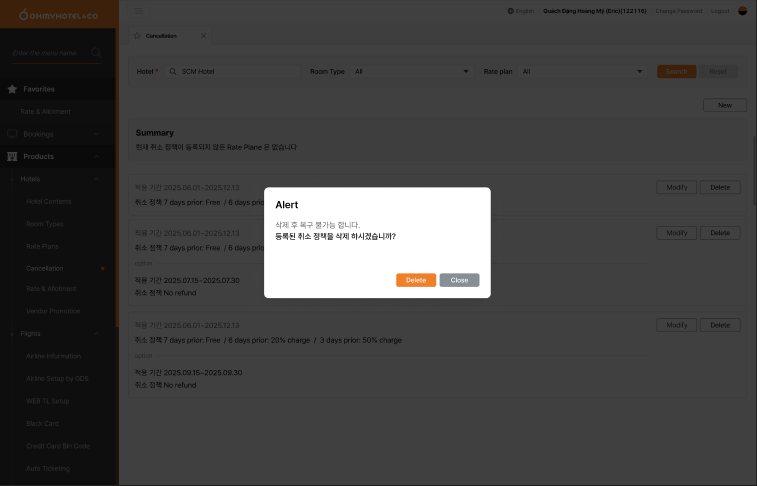Click Change Password link
This screenshot has height=486, width=757.
678,11
